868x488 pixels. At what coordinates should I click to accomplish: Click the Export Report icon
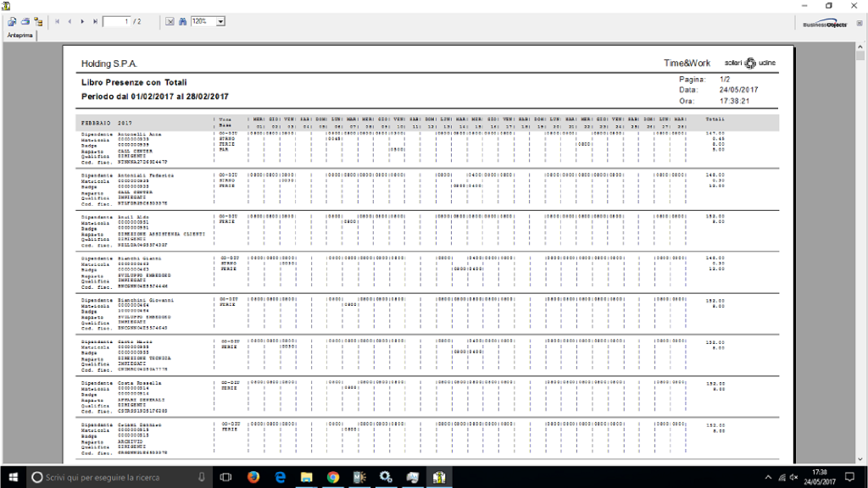pos(12,20)
